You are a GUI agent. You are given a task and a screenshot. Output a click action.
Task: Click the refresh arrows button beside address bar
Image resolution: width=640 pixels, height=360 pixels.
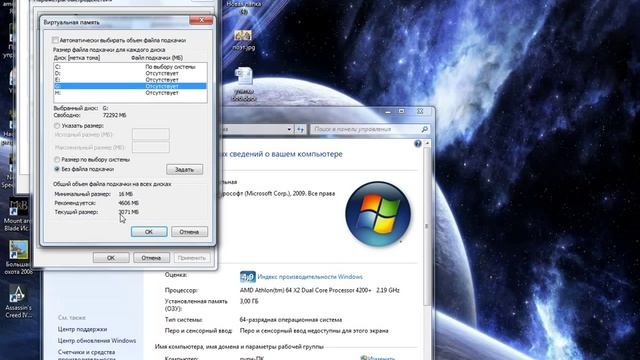click(300, 129)
